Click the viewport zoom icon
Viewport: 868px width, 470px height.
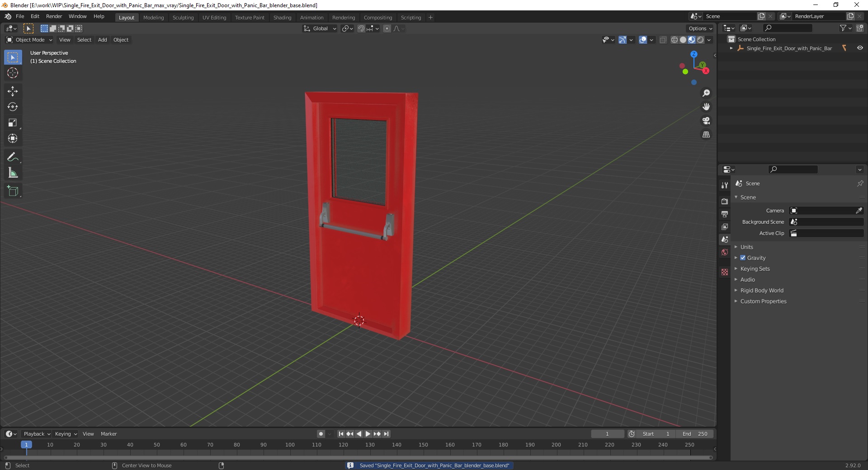point(706,93)
